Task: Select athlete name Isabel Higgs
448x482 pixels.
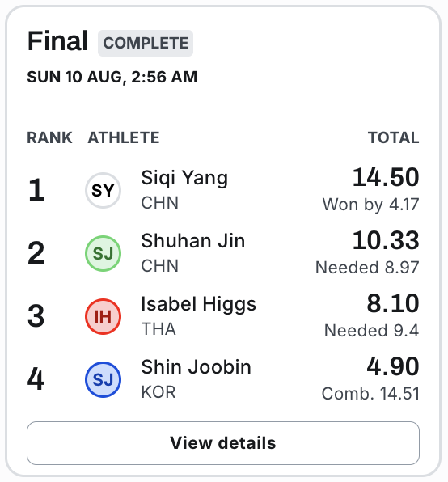Action: pyautogui.click(x=198, y=305)
